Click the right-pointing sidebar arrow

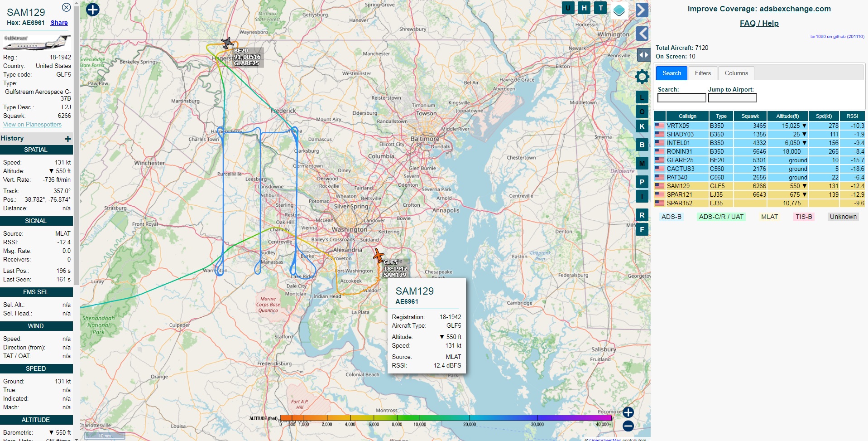(x=642, y=10)
